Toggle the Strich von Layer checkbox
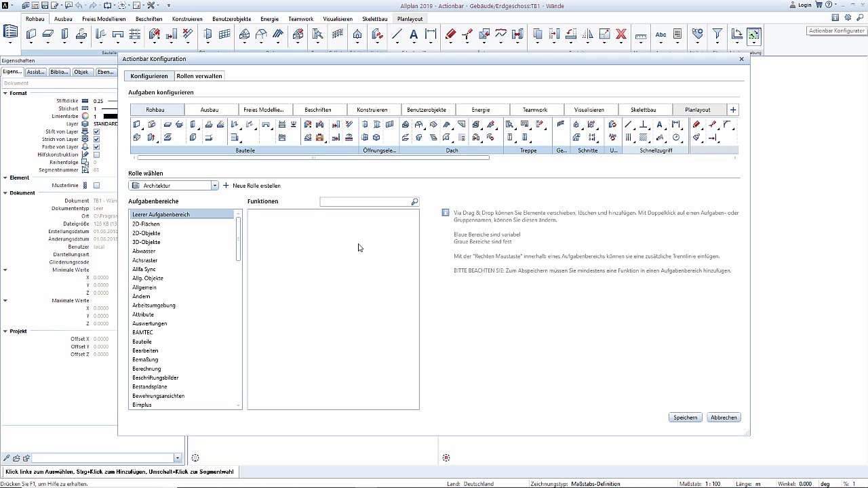Image resolution: width=868 pixels, height=488 pixels. click(96, 139)
